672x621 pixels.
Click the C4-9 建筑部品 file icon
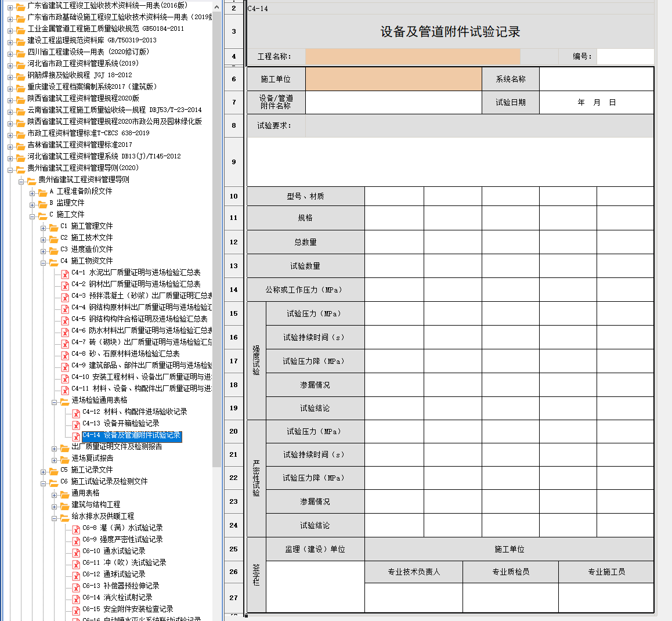pos(65,366)
